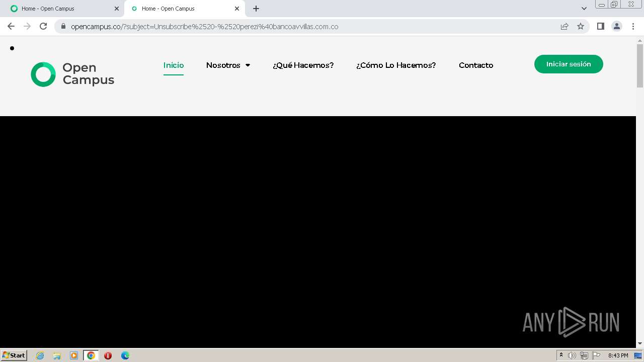Close the active Open Campus tab
The image size is (644, 362).
point(237,9)
